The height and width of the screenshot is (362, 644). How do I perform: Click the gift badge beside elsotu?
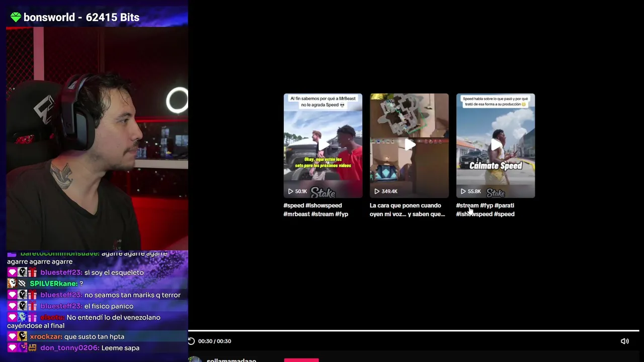32,317
